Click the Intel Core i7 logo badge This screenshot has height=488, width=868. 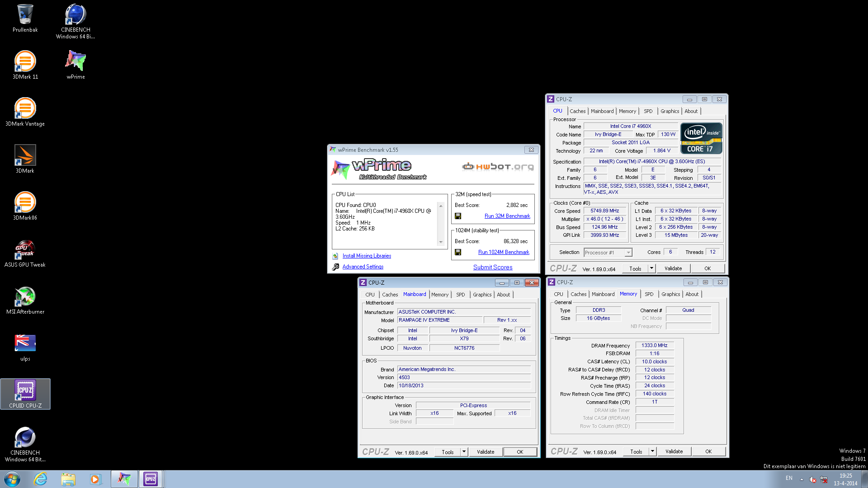[x=701, y=139]
